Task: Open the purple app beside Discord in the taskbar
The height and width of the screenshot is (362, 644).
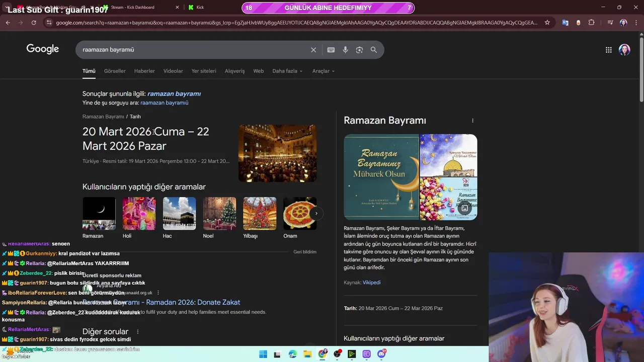Action: coord(366,354)
